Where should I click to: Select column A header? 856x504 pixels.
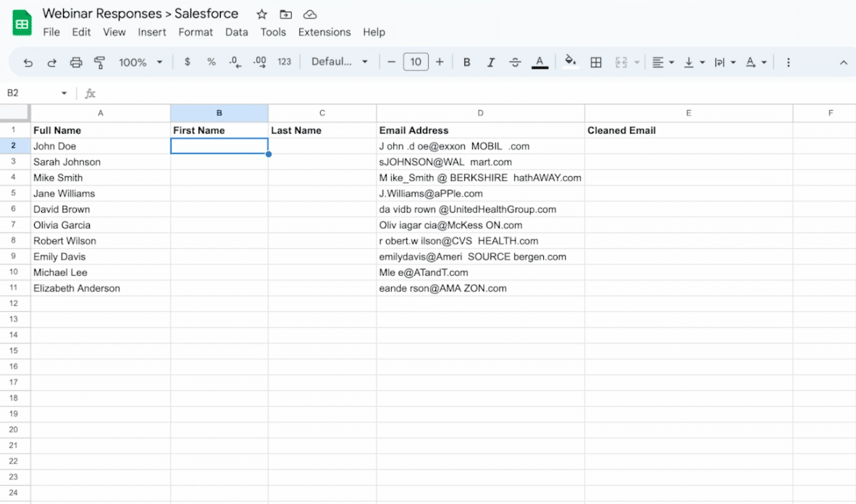coord(101,113)
